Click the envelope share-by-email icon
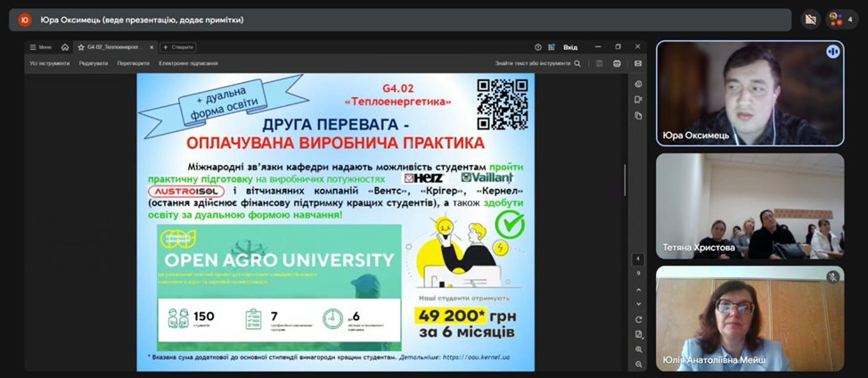 (x=638, y=63)
